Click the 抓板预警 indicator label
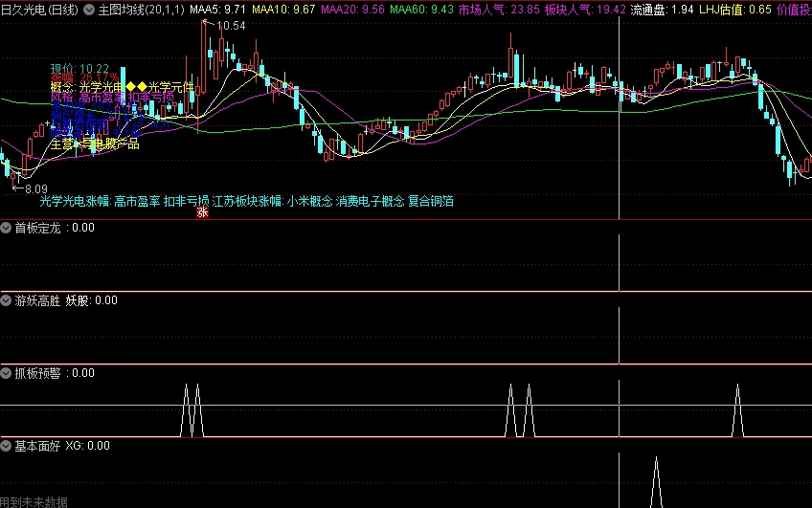Screen dimensions: 812x508 click(37, 373)
